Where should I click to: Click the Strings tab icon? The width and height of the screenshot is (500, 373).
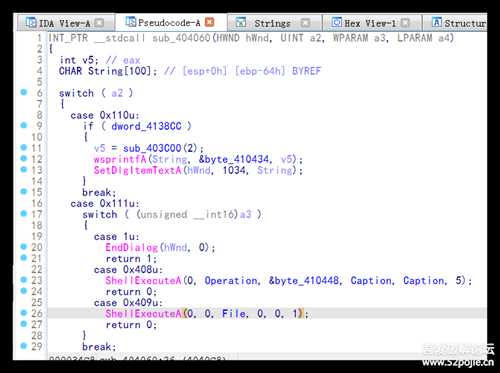coord(241,22)
